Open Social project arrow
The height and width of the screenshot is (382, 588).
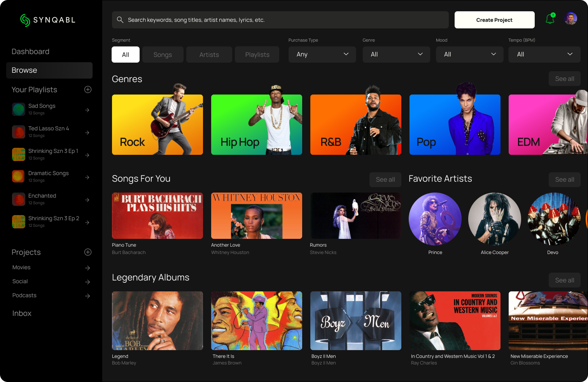(x=87, y=282)
